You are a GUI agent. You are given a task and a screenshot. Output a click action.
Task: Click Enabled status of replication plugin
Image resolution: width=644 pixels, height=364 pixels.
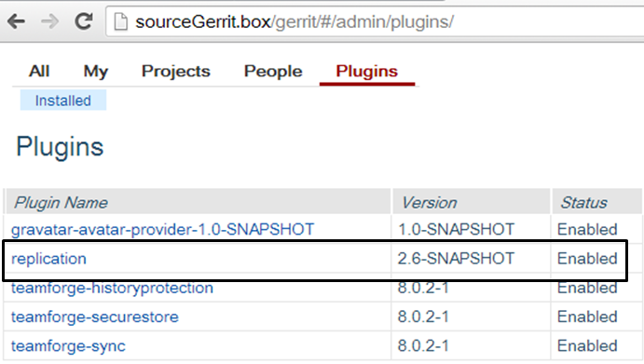587,259
